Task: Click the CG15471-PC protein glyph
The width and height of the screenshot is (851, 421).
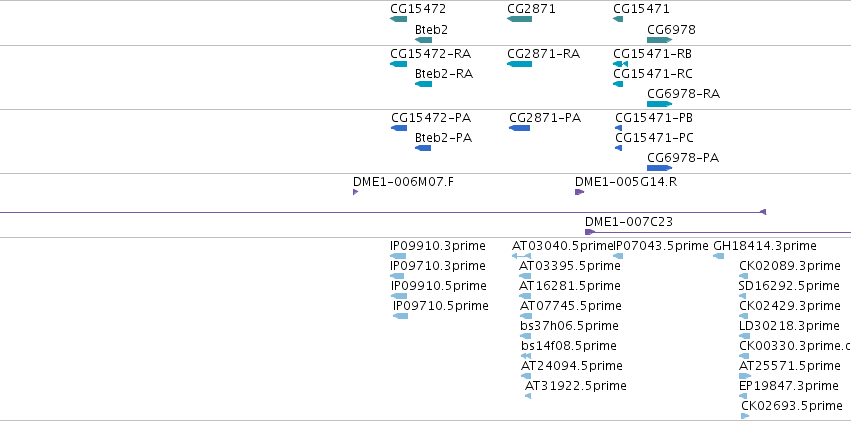Action: (619, 148)
